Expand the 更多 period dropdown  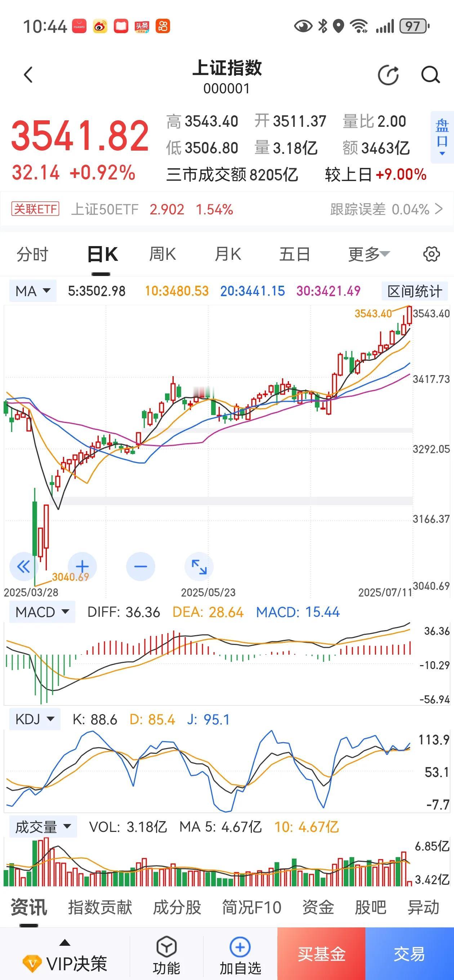pos(369,254)
